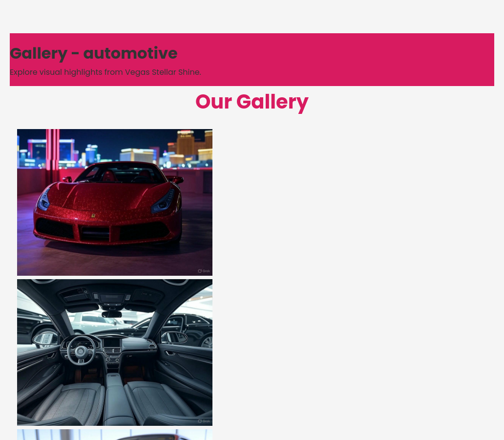Click the dashboard center touchscreen in photo
Viewport: 504px width, 440px height.
(112, 343)
